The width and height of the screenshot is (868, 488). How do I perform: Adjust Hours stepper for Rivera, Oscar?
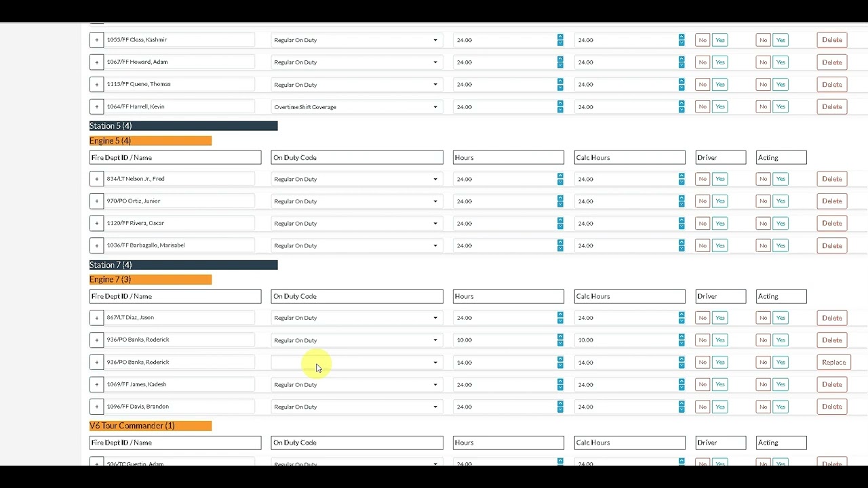[560, 224]
